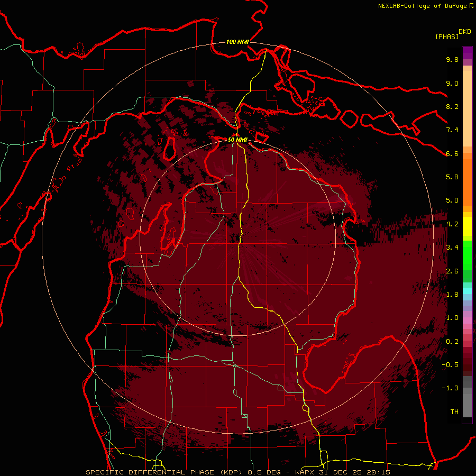Click the 7.4 legend value
Viewport: 476px width, 476px height.
tap(452, 130)
